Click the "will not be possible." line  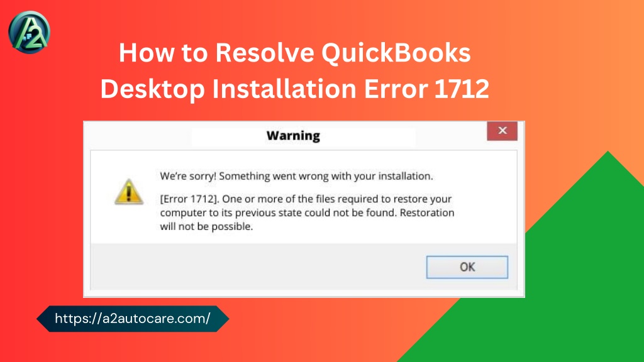[x=206, y=226]
